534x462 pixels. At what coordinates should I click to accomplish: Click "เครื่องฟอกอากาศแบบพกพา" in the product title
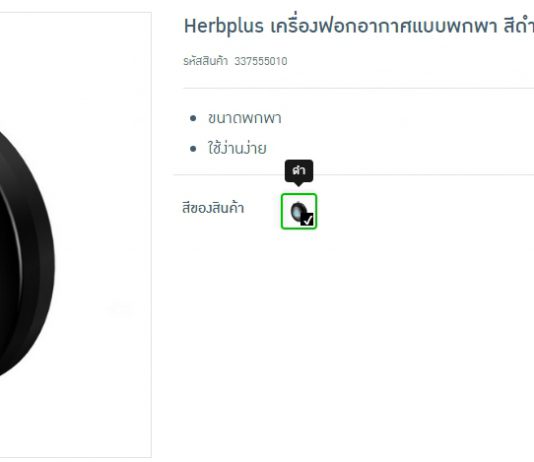pyautogui.click(x=384, y=26)
